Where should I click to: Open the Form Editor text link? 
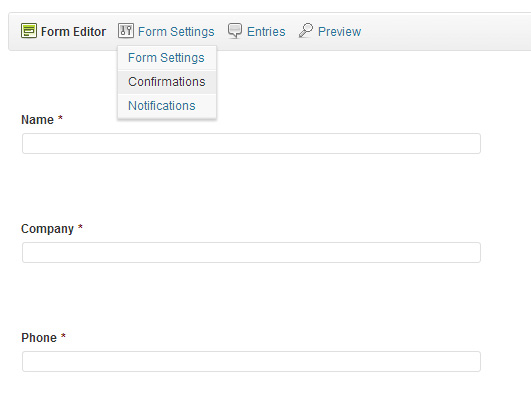(x=73, y=31)
